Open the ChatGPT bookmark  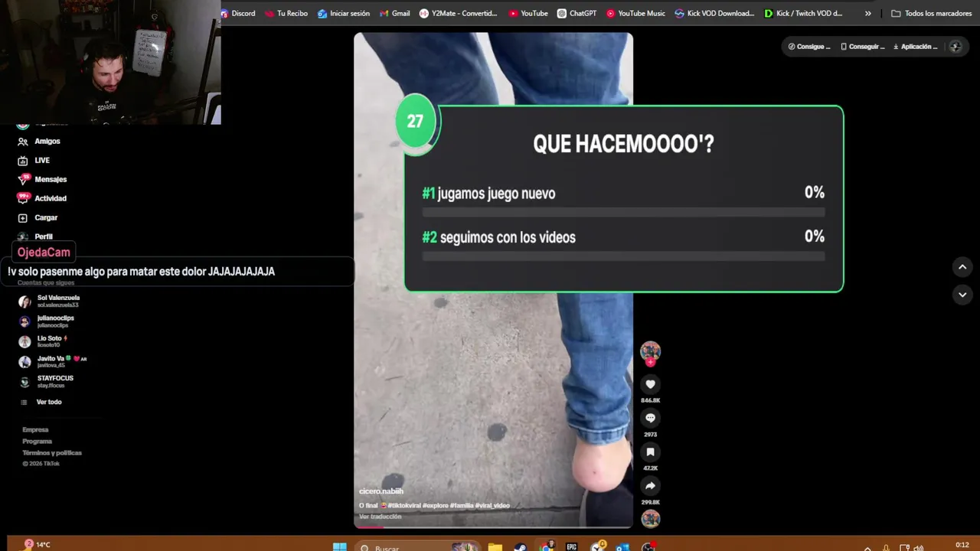point(577,13)
